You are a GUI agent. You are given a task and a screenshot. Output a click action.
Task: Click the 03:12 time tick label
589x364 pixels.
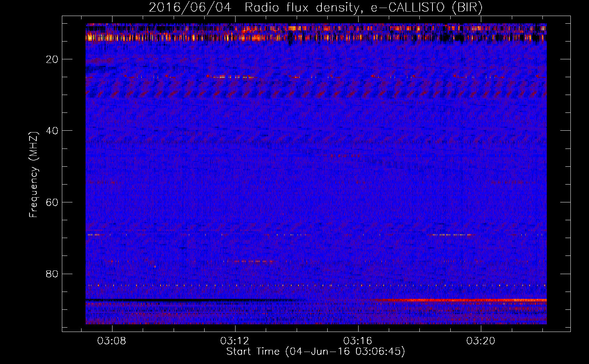[x=235, y=341]
